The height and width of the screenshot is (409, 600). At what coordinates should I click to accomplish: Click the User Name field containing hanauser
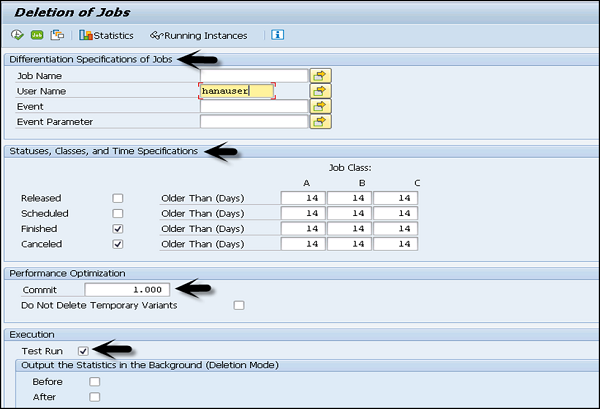[237, 91]
